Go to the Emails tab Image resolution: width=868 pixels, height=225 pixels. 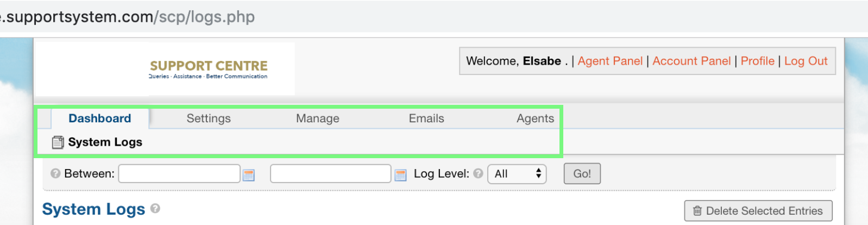pyautogui.click(x=426, y=118)
